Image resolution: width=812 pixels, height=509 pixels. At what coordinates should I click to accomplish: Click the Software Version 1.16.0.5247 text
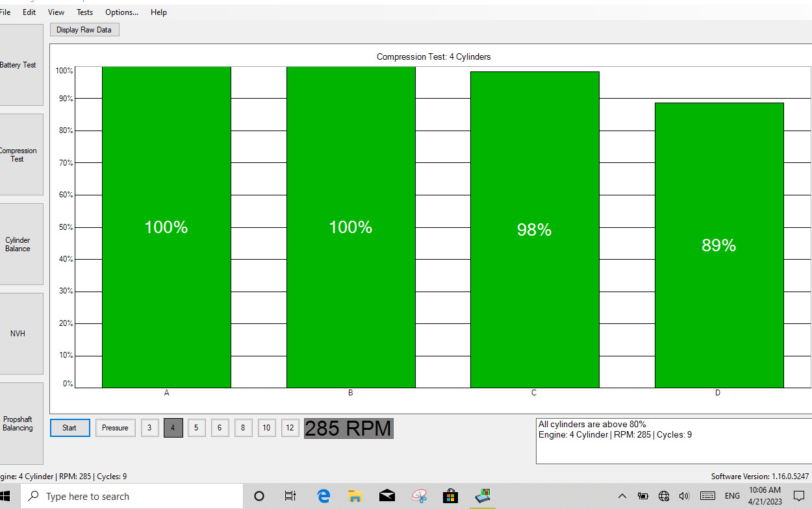760,477
